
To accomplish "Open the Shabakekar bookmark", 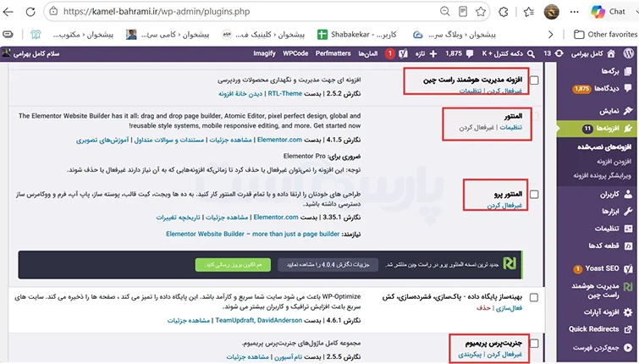I will 357,35.
